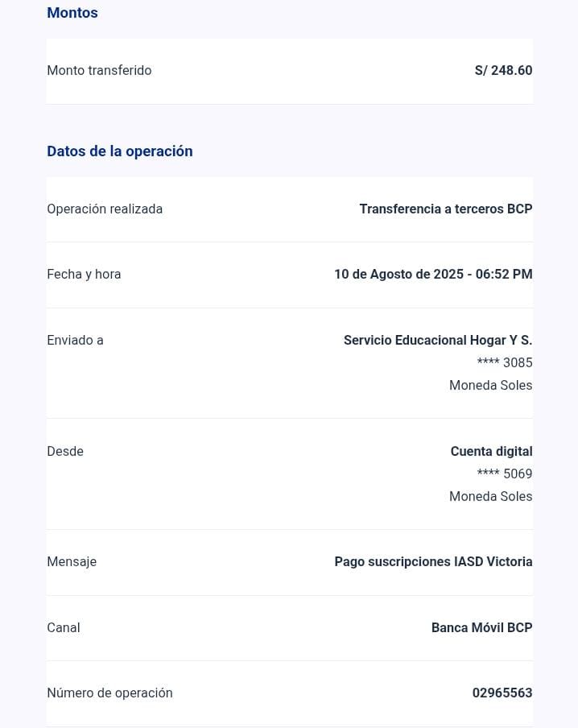This screenshot has width=578, height=728.
Task: Click the Cuenta digital source account
Action: pos(491,452)
